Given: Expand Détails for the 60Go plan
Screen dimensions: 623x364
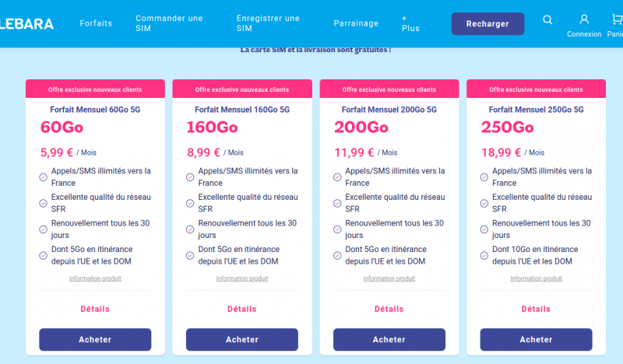Looking at the screenshot, I should (95, 309).
